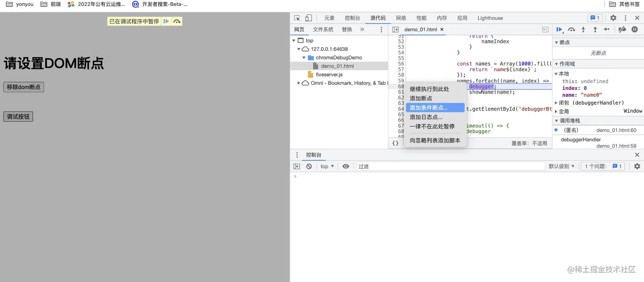Switch to the 内存 panel tab
Viewport: 644px width, 282px height.
(x=442, y=18)
